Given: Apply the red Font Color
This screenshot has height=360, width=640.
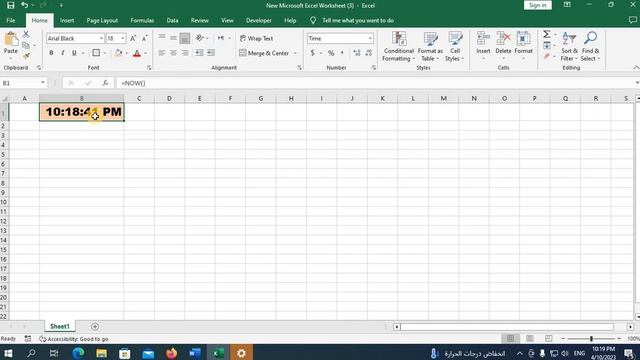Looking at the screenshot, I should (137, 53).
